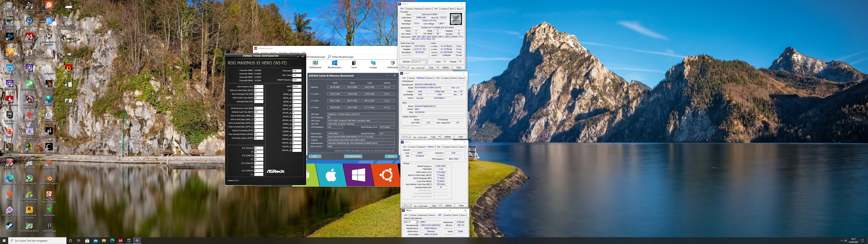Launch Uplay from the desktop
Screen dimensions: 868x244
point(49,23)
